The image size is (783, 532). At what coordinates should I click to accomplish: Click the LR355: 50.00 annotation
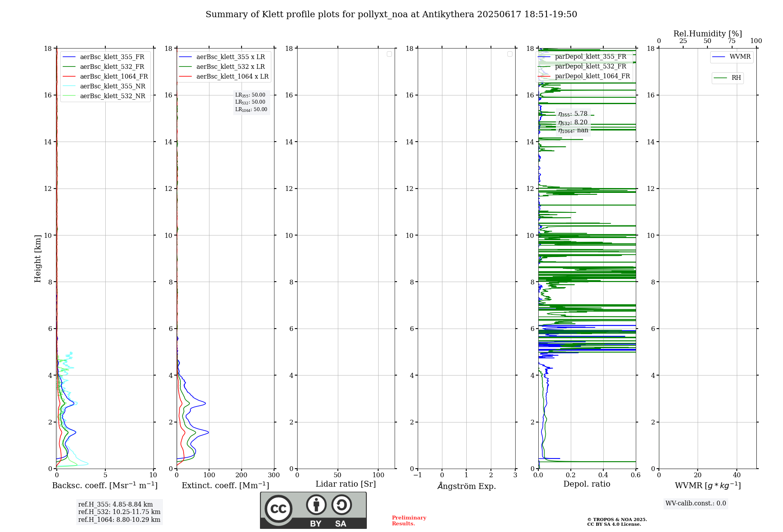pyautogui.click(x=250, y=95)
